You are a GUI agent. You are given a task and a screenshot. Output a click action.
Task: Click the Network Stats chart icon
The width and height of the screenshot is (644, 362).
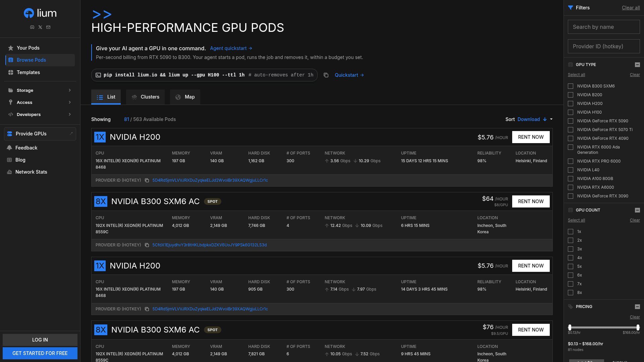pos(9,172)
